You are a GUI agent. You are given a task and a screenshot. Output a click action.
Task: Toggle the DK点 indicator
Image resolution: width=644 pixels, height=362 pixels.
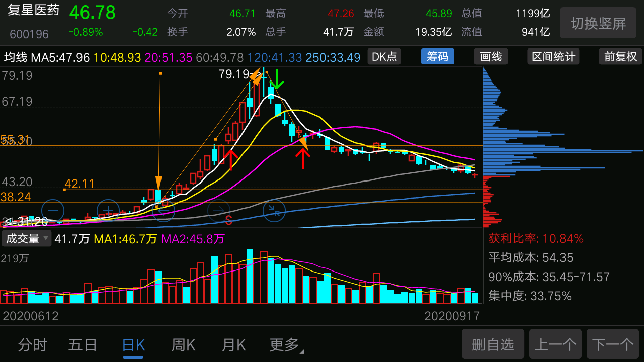[384, 57]
